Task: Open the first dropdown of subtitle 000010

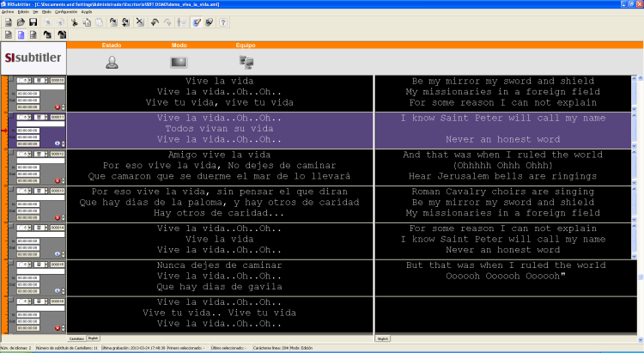Action: (28, 80)
